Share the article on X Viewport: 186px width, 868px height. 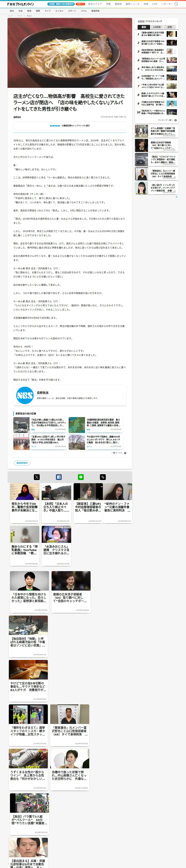pyautogui.click(x=37, y=477)
